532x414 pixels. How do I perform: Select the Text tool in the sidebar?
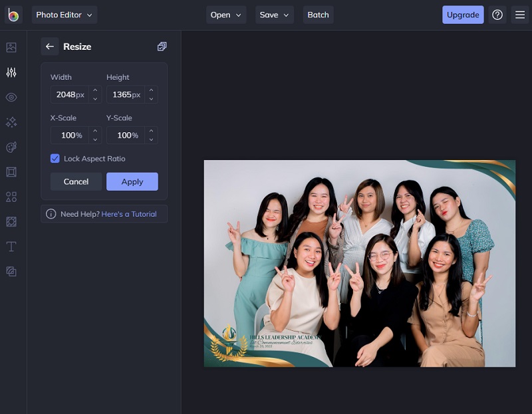(x=11, y=246)
